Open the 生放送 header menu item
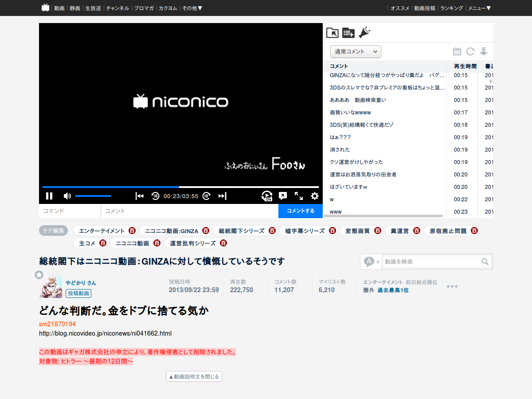The width and height of the screenshot is (532, 399). point(93,8)
